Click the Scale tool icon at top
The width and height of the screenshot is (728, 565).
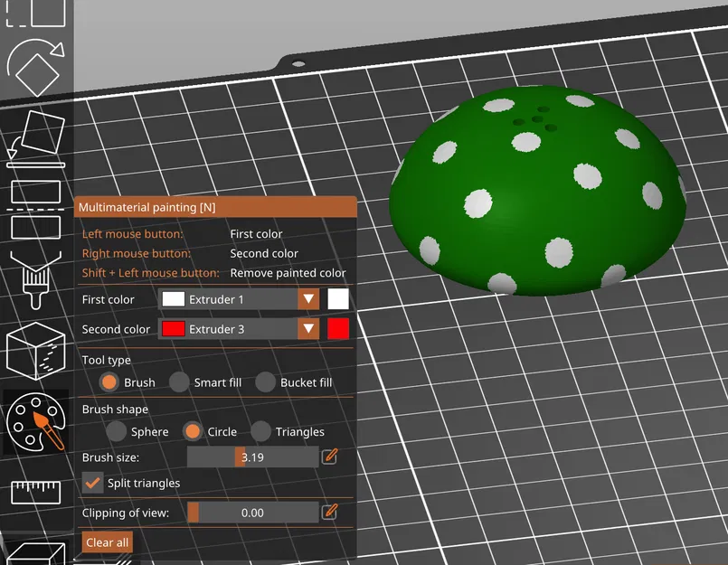tap(36, 13)
